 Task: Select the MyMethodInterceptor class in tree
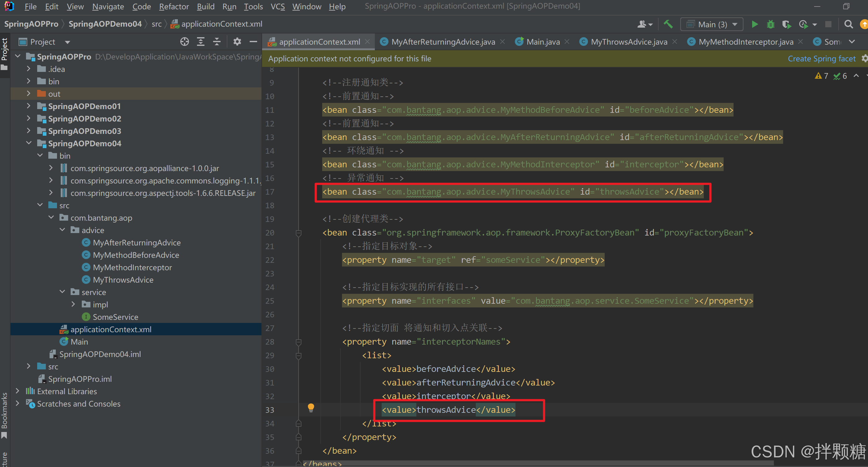tap(132, 267)
